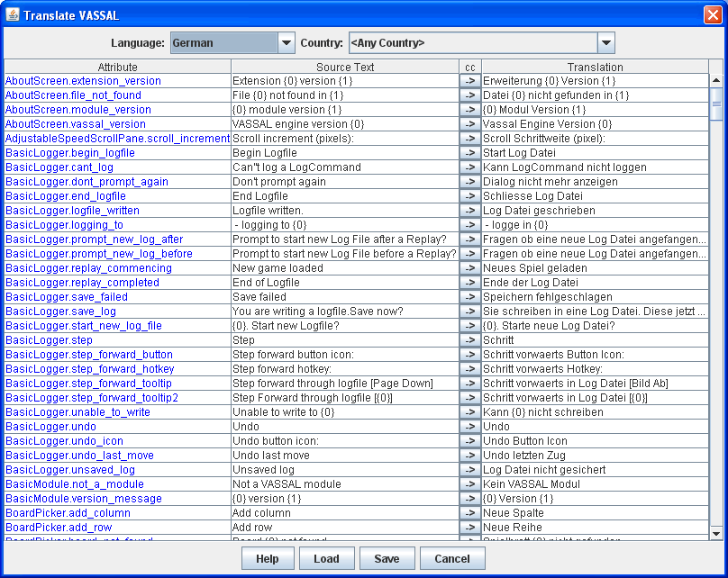
Task: Click the copy arrow for Undo last move
Action: [x=469, y=456]
